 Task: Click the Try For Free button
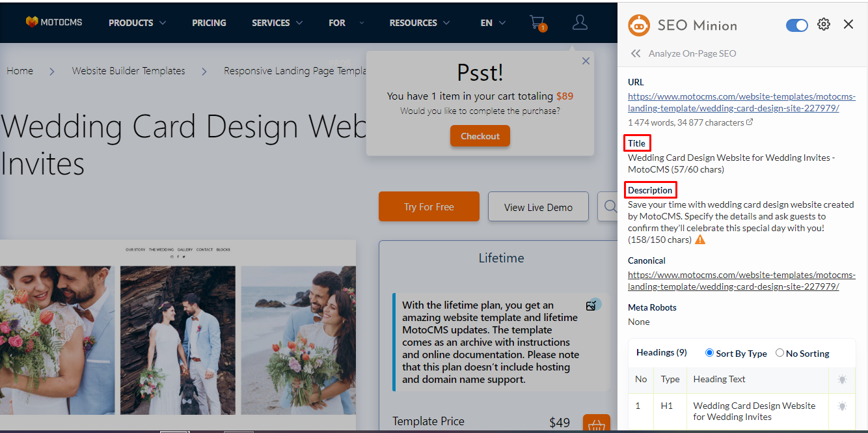(429, 206)
